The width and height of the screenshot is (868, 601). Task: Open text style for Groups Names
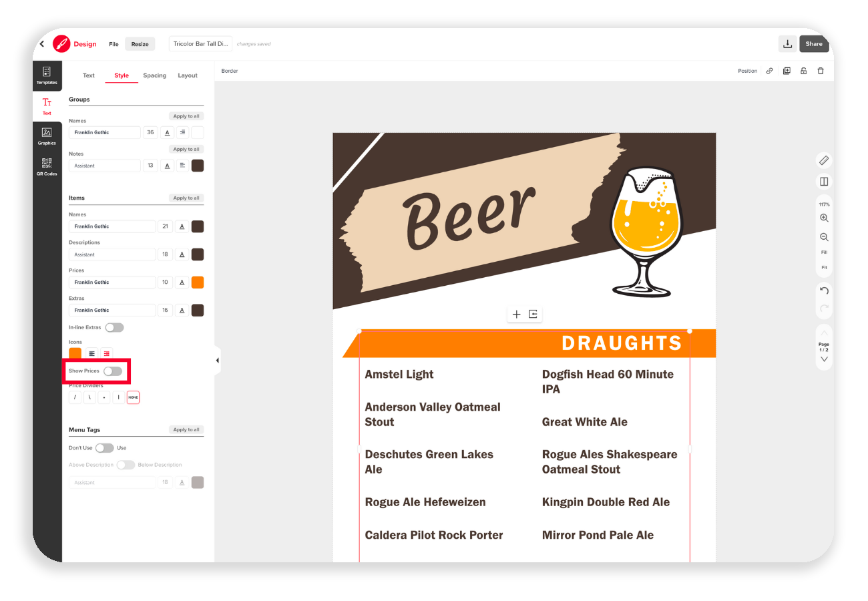pyautogui.click(x=167, y=132)
